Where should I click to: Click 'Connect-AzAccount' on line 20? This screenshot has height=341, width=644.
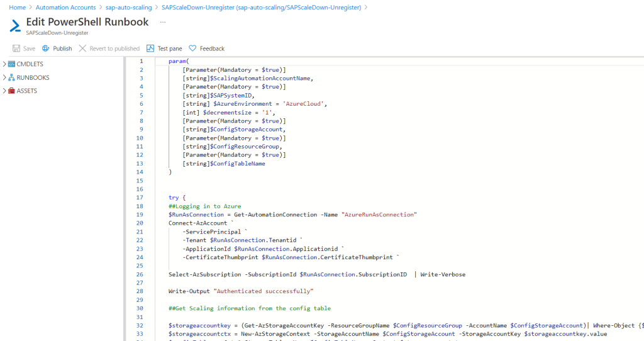coord(197,223)
